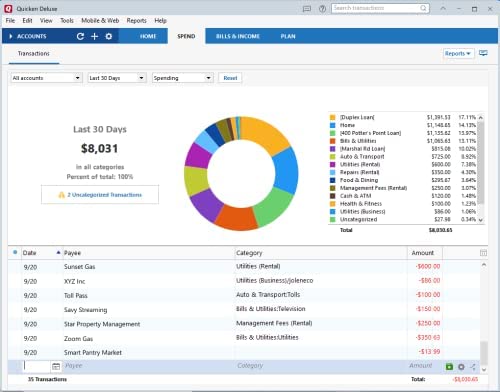The height and width of the screenshot is (392, 500).
Task: Click the Quicken logo icon in title bar
Action: click(8, 8)
